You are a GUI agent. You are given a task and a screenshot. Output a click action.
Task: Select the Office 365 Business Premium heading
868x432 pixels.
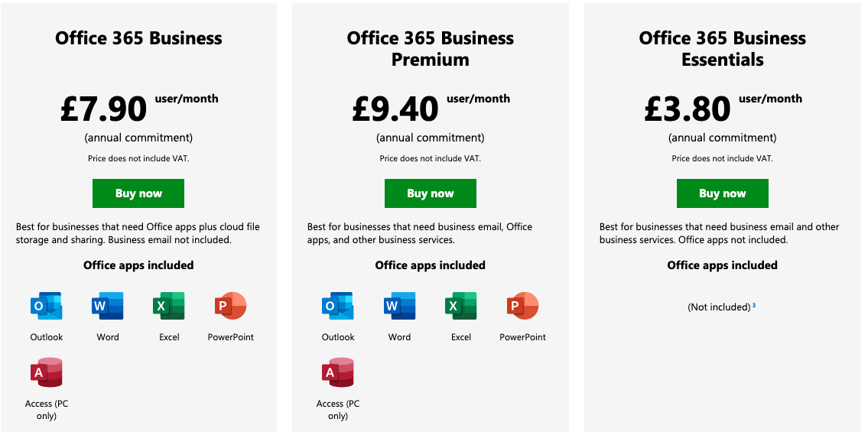tap(431, 48)
